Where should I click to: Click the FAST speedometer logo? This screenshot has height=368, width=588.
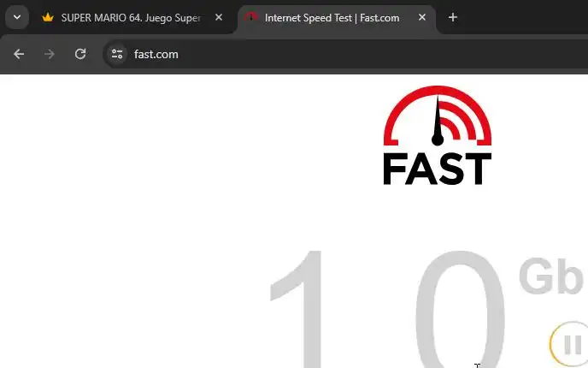coord(438,135)
